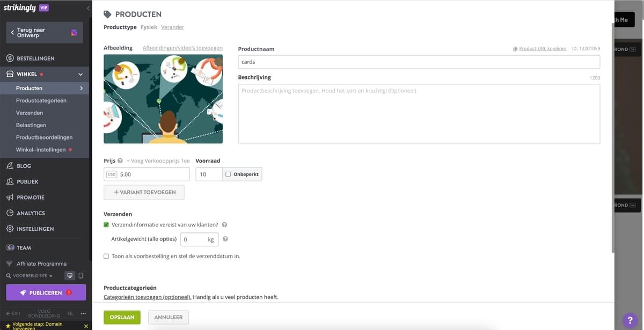Click the Fysiek product type text
Screen dimensions: 644x330
(x=149, y=27)
